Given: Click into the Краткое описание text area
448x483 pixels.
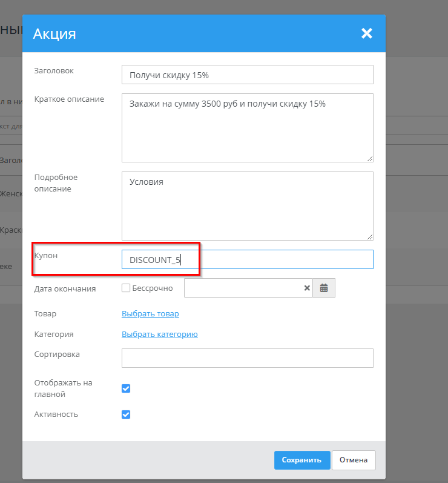Looking at the screenshot, I should click(248, 128).
